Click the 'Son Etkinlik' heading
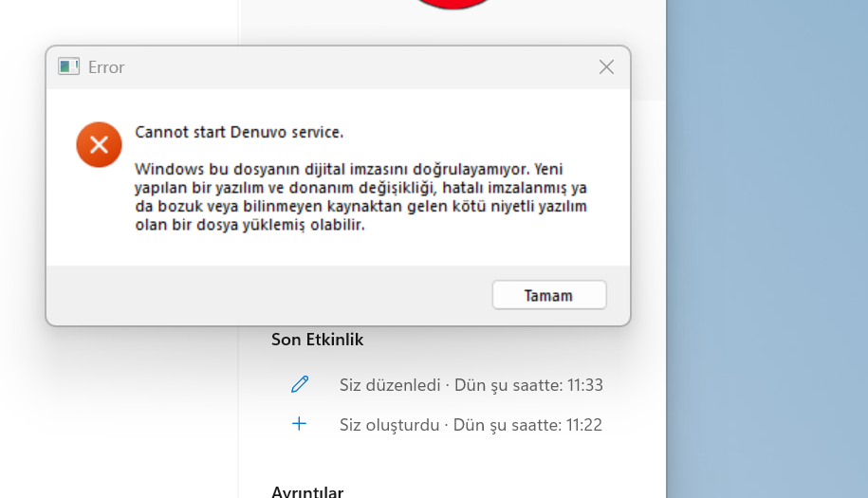The width and height of the screenshot is (868, 498). coord(317,340)
